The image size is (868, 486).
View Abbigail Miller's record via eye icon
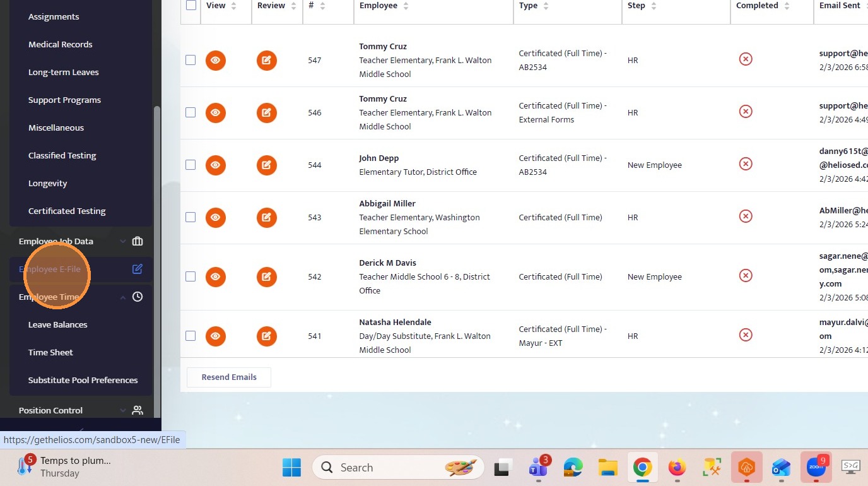pyautogui.click(x=216, y=218)
